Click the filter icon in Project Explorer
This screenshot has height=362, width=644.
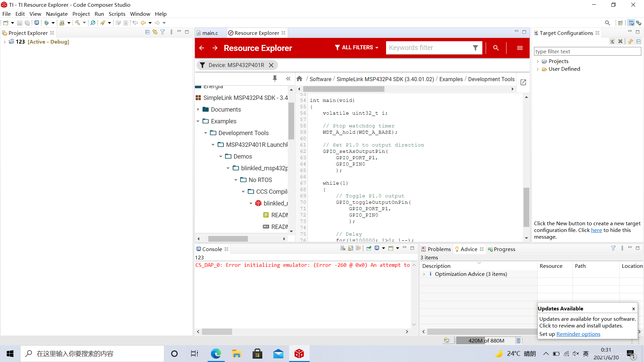(163, 32)
